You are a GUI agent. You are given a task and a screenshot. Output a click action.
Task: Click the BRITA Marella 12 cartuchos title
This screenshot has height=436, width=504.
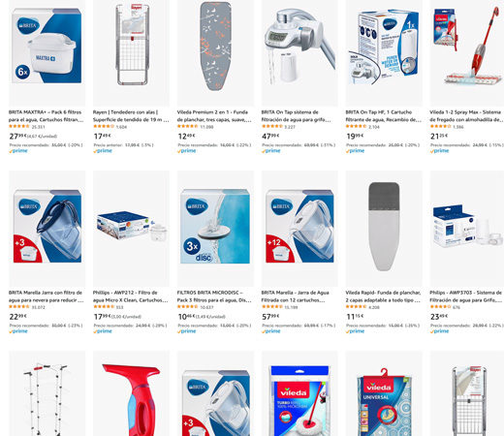click(295, 296)
